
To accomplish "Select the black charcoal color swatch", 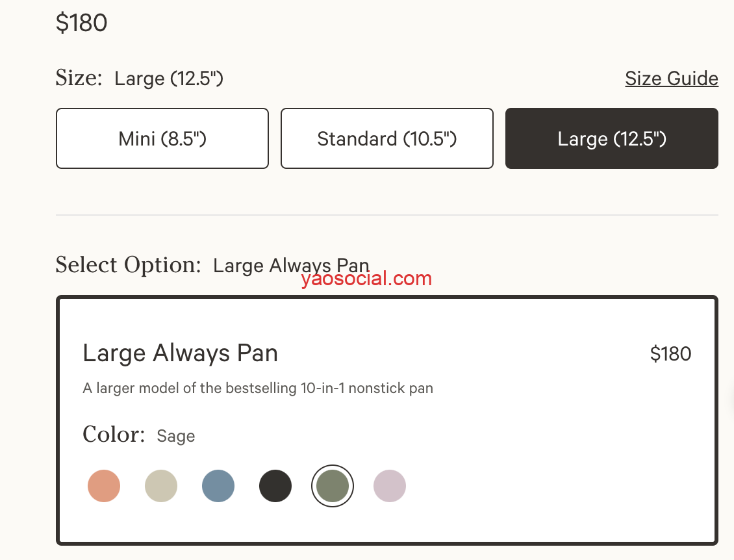I will click(275, 486).
